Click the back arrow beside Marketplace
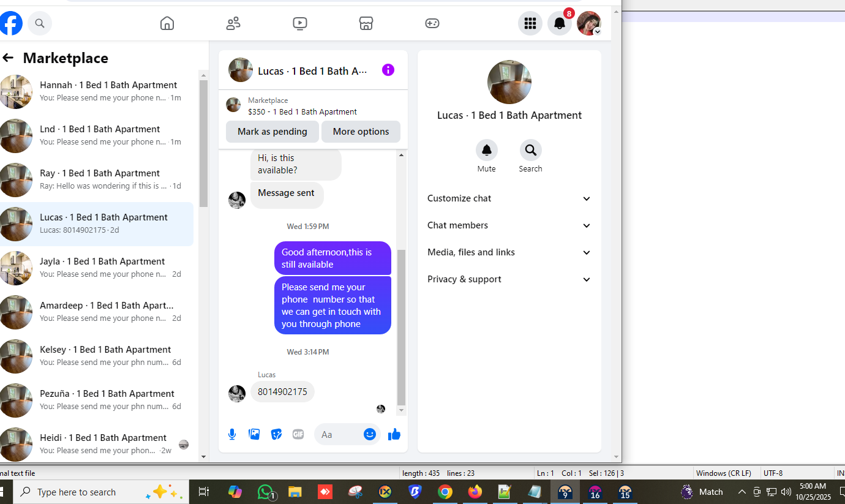 (x=8, y=58)
